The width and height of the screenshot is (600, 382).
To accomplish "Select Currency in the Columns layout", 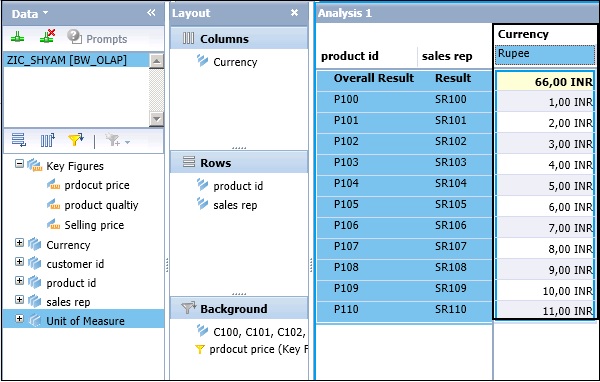I will (235, 62).
